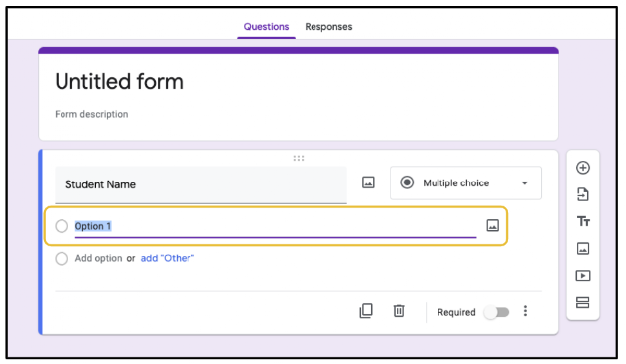
Task: Click the Import questions icon
Action: (583, 194)
